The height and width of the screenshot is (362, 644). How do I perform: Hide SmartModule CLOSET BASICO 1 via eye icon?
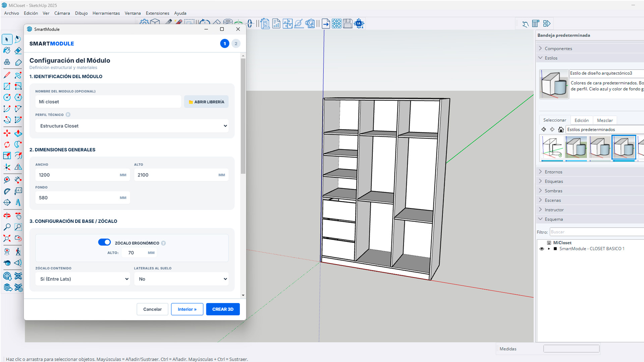[541, 249]
